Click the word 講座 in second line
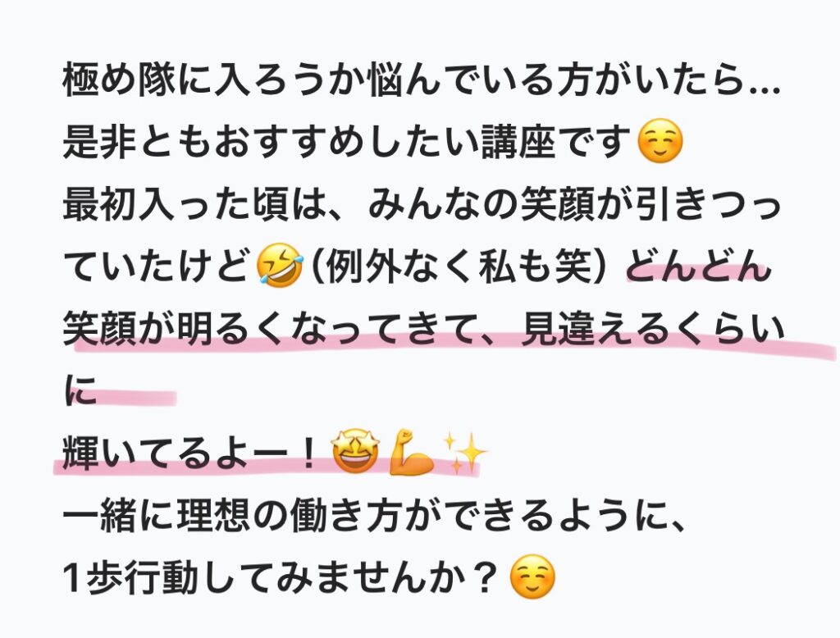Image resolution: width=840 pixels, height=638 pixels. click(x=518, y=141)
